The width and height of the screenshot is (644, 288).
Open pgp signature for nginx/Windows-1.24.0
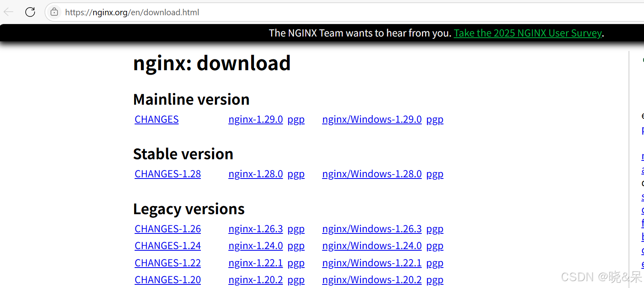coord(435,246)
